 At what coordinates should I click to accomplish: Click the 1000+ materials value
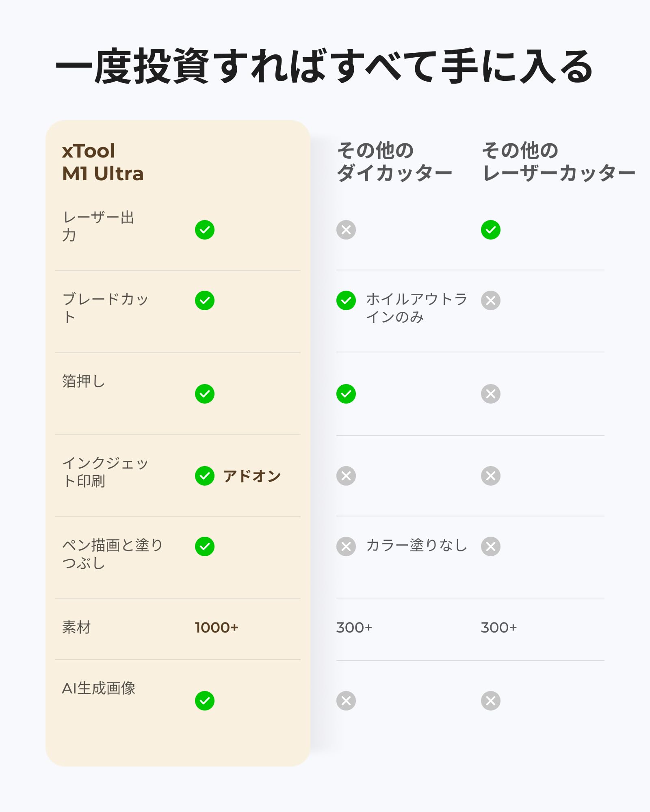tap(217, 628)
